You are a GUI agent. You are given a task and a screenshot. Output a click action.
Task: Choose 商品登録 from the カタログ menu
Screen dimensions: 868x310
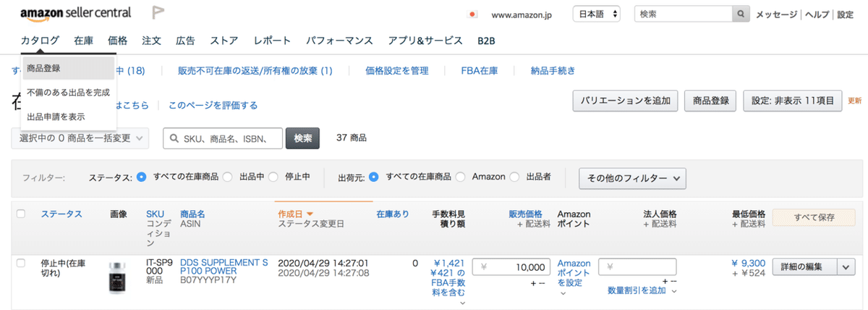click(x=43, y=68)
